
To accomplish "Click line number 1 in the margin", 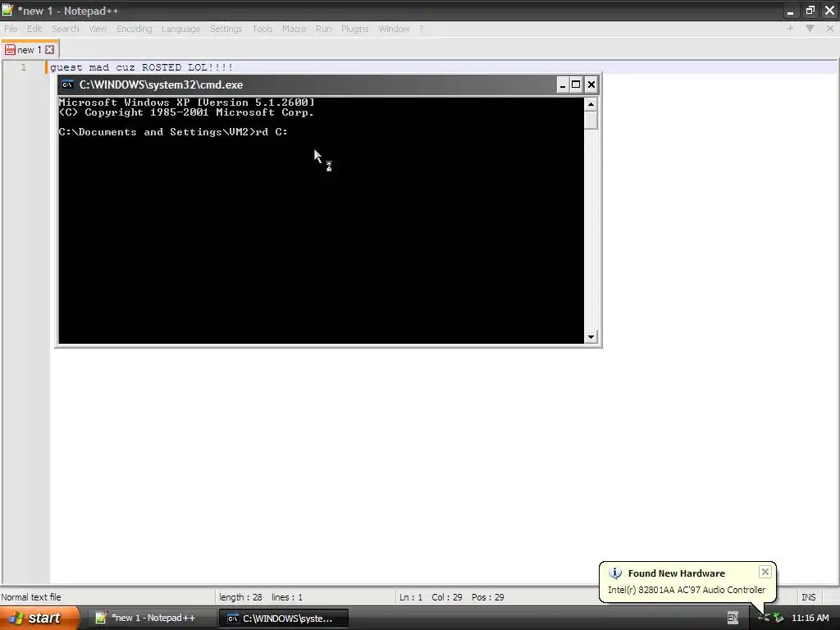I will click(x=24, y=67).
